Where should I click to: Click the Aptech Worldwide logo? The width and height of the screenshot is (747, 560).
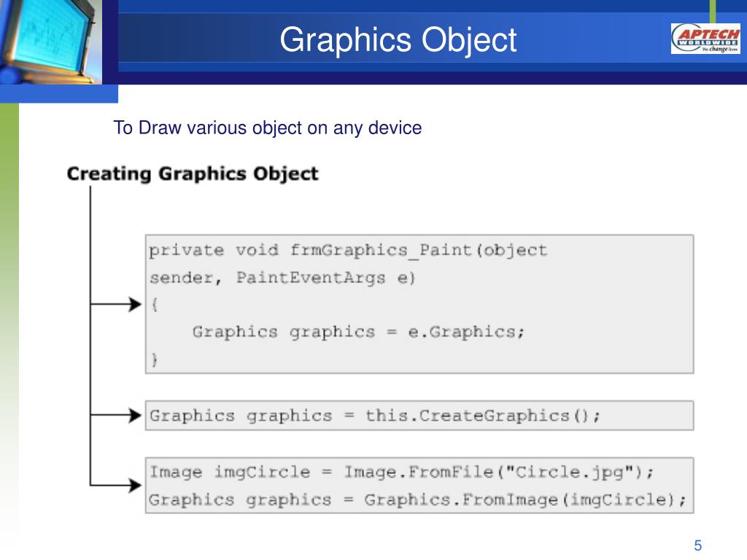(x=705, y=39)
